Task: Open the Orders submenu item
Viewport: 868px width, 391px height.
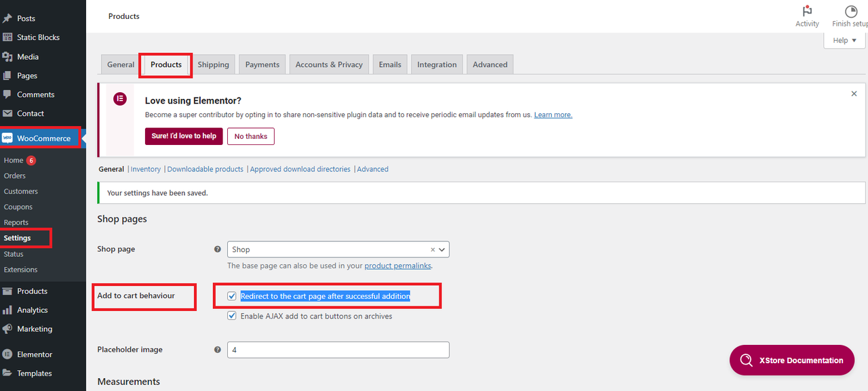Action: coord(15,176)
